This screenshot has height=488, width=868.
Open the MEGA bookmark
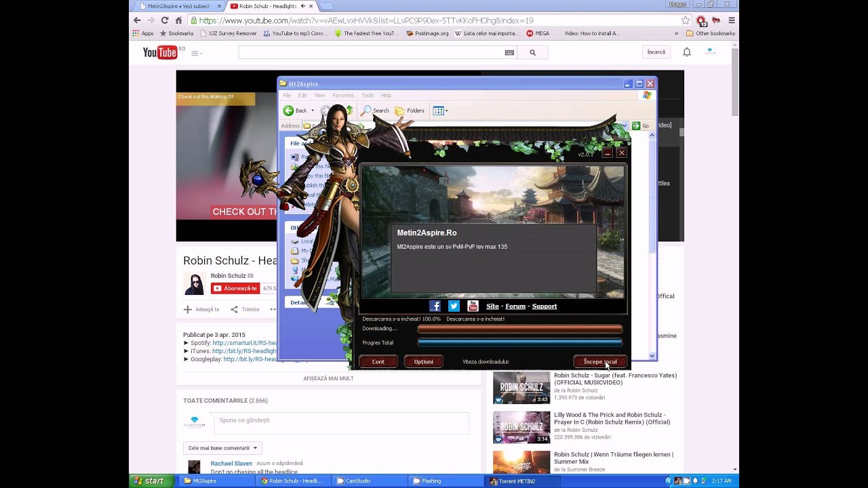coord(538,33)
